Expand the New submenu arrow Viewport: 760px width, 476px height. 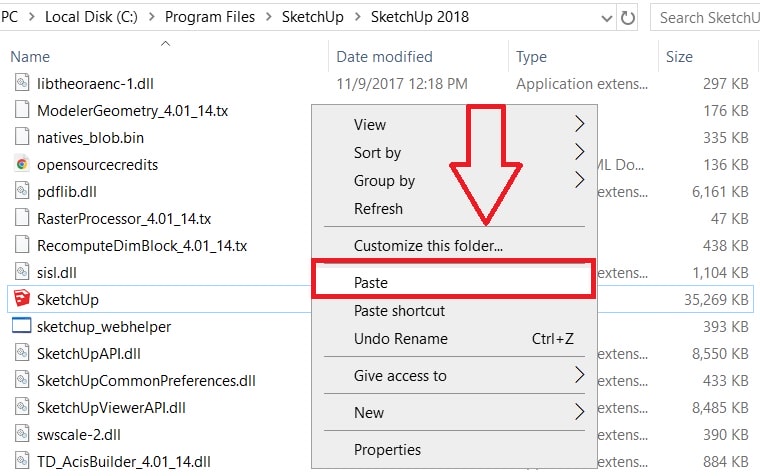(x=579, y=412)
